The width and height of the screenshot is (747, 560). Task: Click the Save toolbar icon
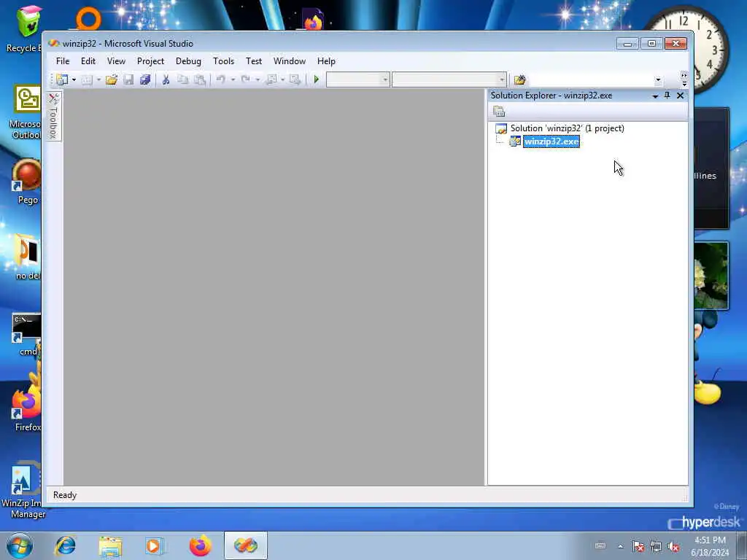click(x=128, y=79)
